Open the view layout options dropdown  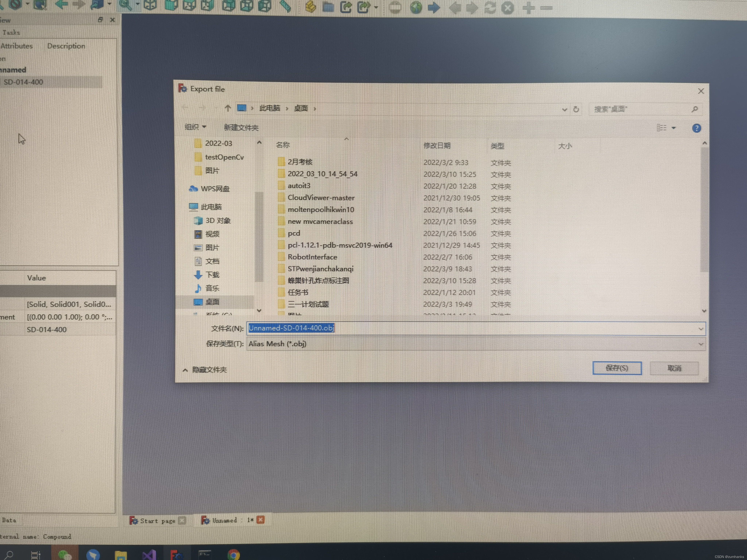673,128
